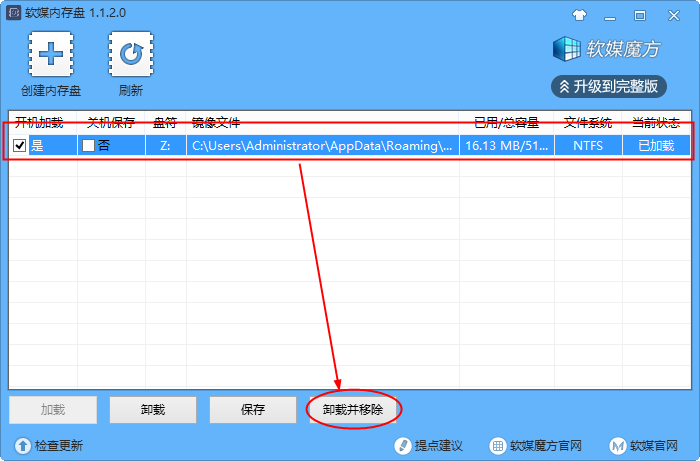
Task: Open the 软媒官网 link
Action: click(654, 445)
